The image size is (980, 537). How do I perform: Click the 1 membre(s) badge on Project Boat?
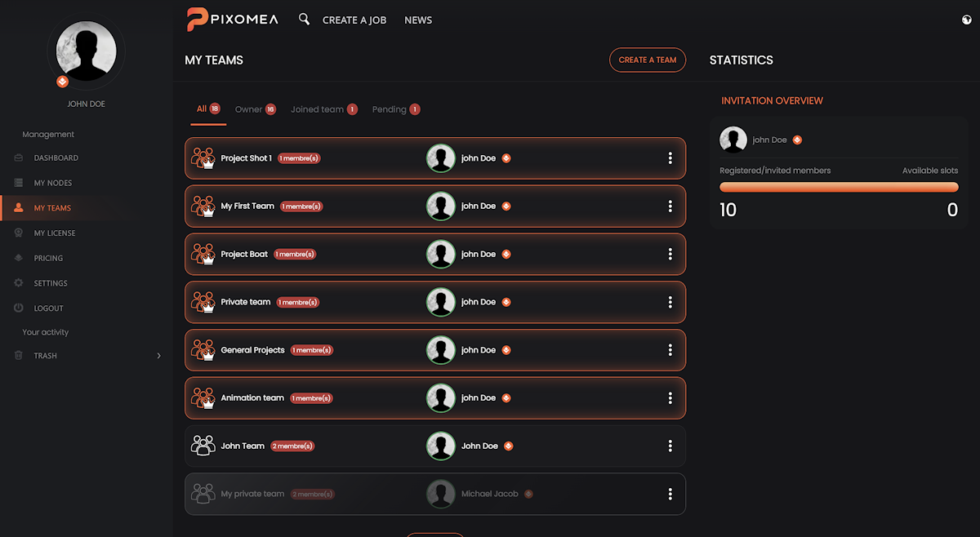point(295,255)
